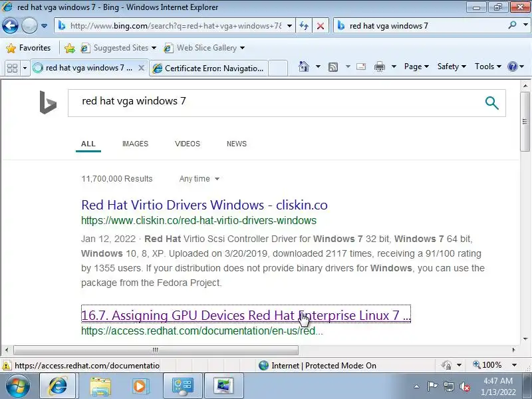Switch to VIDEOS results tab
Screen dimensions: 532x399
188,144
